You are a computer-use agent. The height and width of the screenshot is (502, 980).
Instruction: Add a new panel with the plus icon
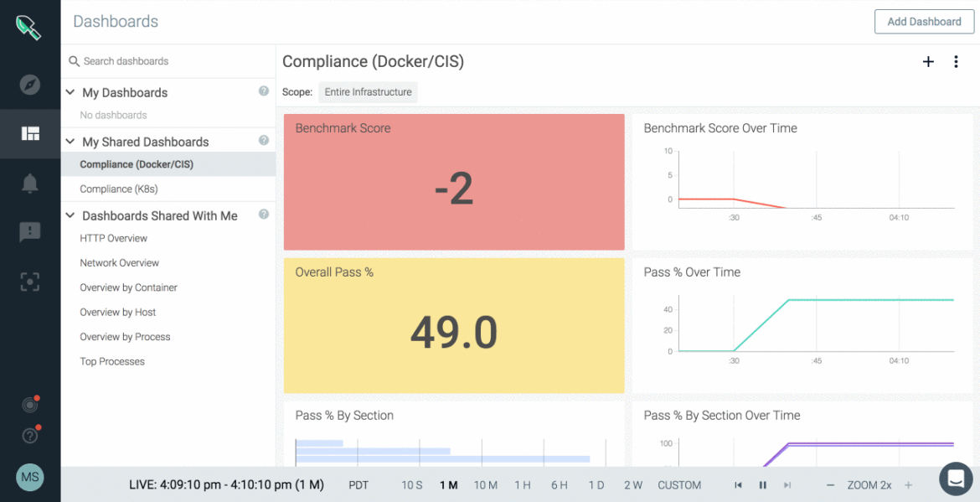(x=928, y=61)
